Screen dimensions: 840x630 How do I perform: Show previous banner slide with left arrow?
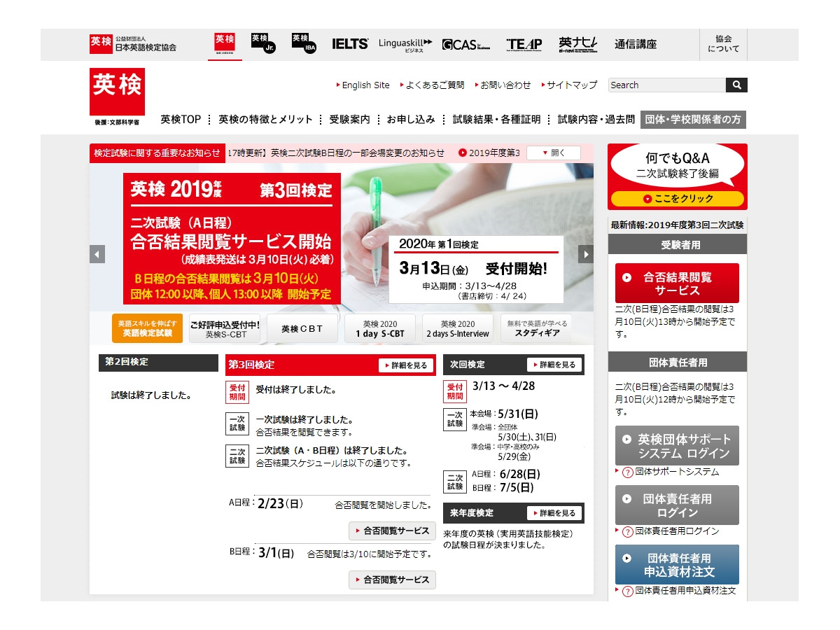pos(97,254)
